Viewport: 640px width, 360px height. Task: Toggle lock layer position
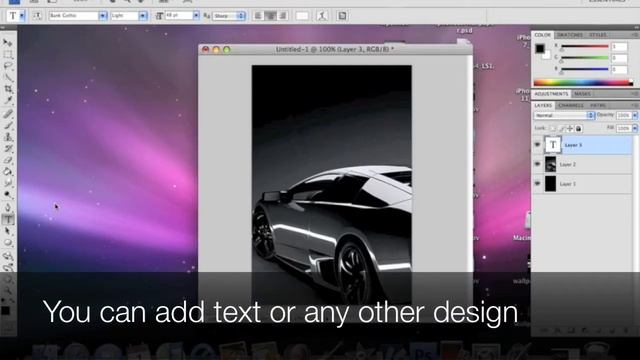[x=570, y=128]
